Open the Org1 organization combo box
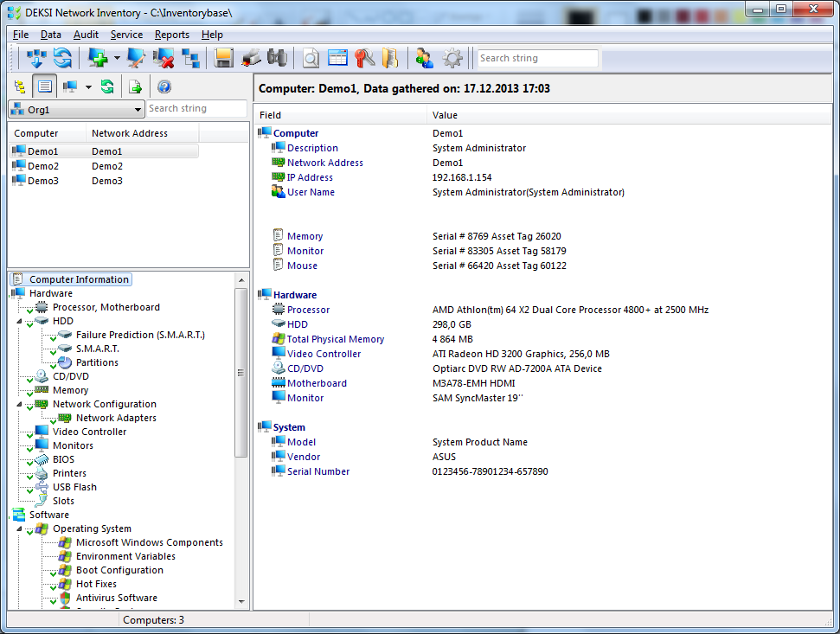The image size is (840, 634). (77, 110)
